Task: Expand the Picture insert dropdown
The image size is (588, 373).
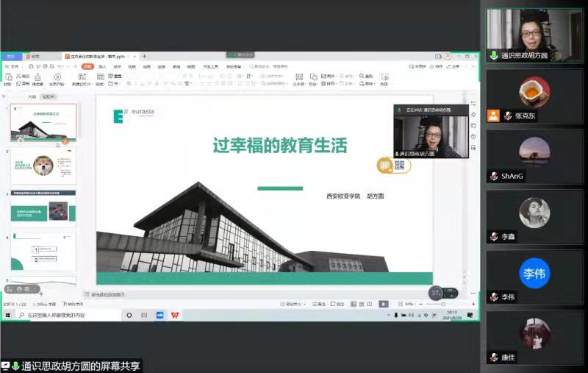Action: coord(328,75)
